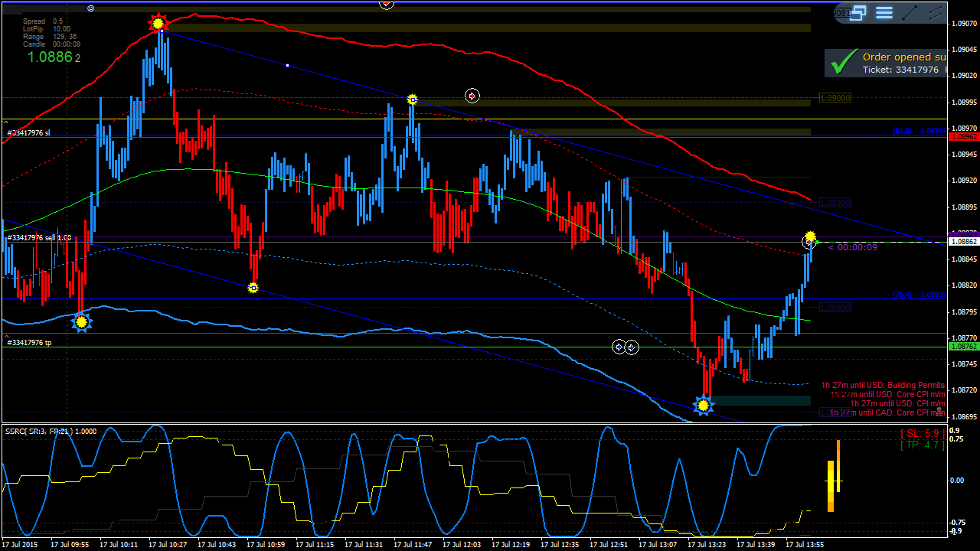Click the 17 Jul 13:55 time axis label
This screenshot has width=980, height=551.
[805, 545]
